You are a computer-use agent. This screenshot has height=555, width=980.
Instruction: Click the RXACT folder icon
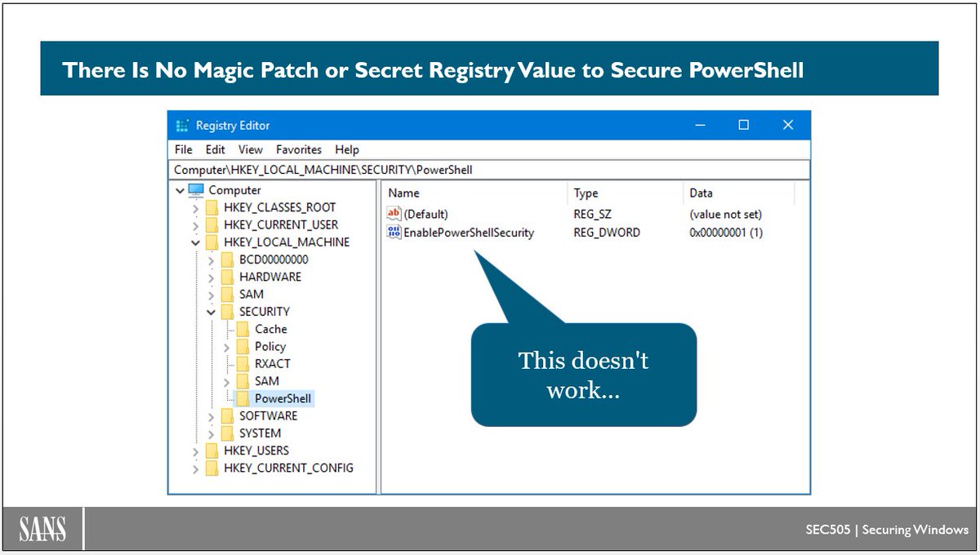(243, 364)
